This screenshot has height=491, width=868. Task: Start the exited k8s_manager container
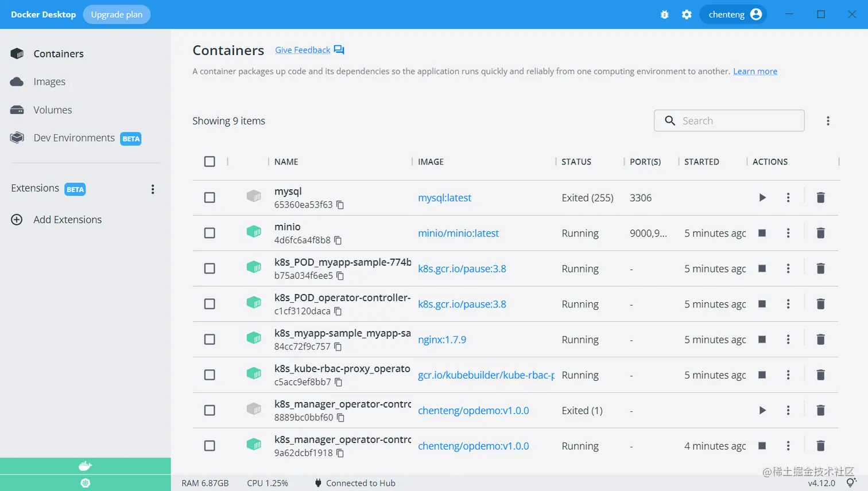(762, 411)
